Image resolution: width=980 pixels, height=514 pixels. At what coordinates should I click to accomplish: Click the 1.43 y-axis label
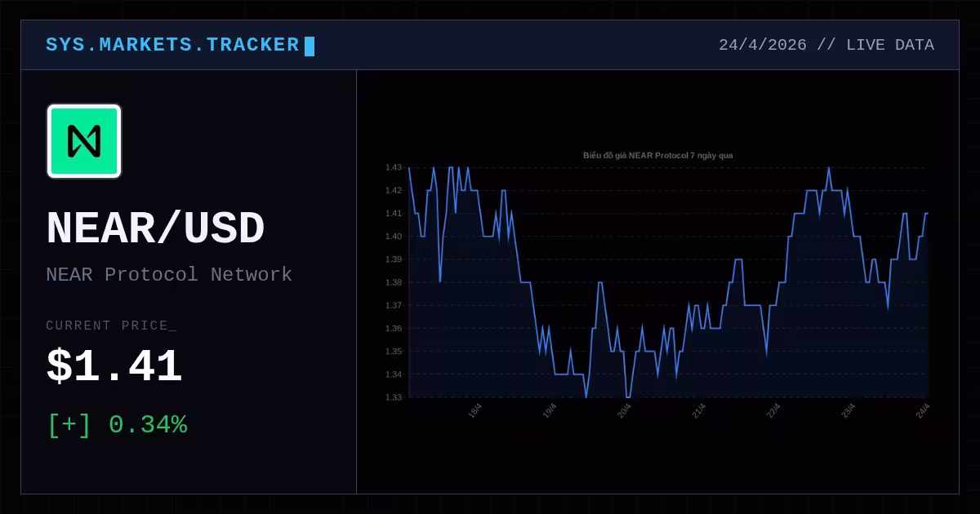click(x=394, y=167)
